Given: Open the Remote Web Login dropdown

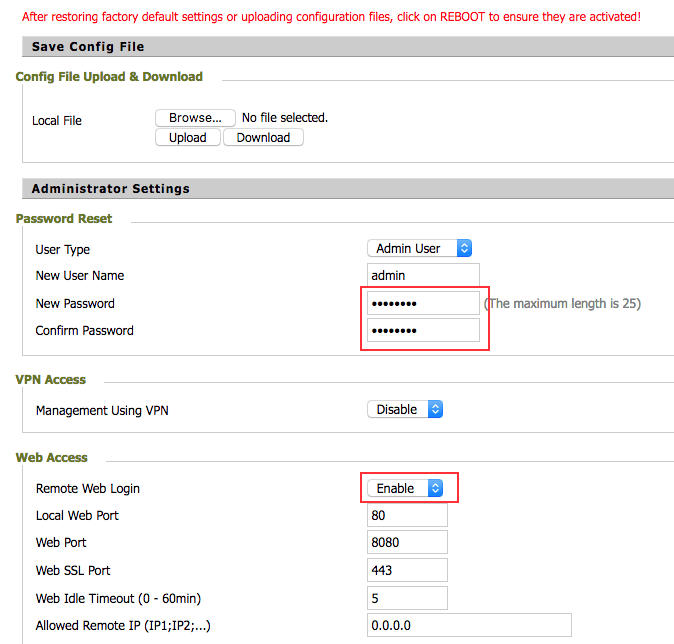Looking at the screenshot, I should point(405,489).
